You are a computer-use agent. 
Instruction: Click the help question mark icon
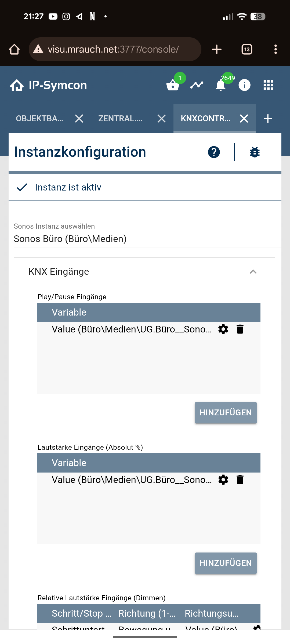214,152
